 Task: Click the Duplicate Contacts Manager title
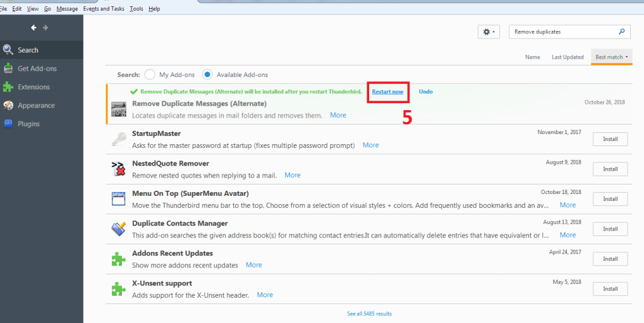click(x=180, y=224)
